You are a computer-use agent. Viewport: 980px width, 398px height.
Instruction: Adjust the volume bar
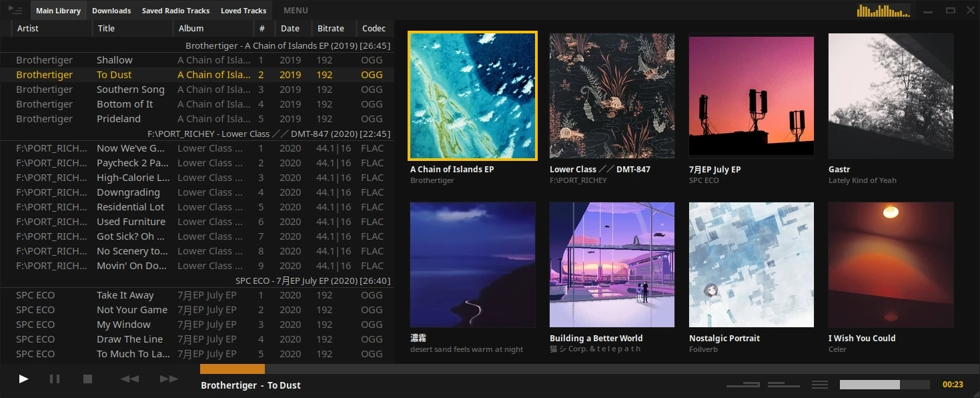[884, 385]
